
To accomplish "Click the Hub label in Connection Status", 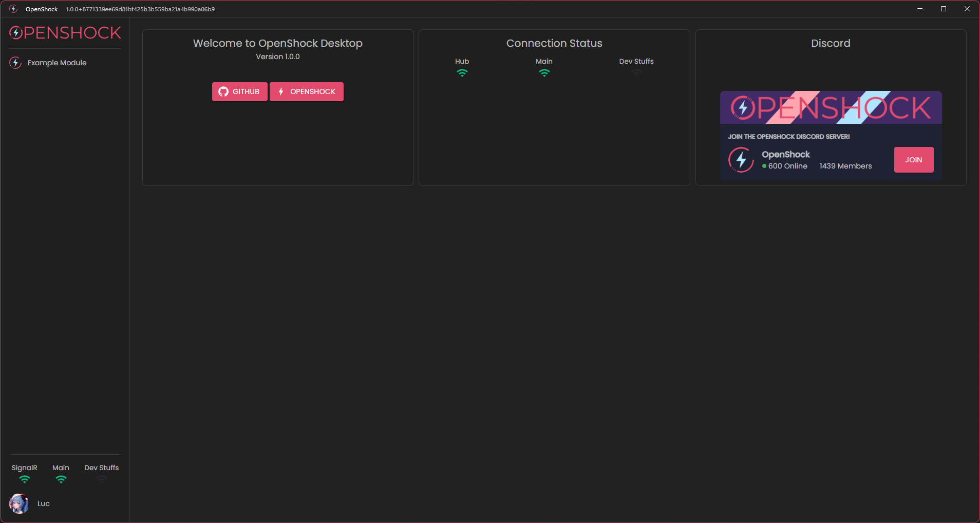I will pos(462,61).
